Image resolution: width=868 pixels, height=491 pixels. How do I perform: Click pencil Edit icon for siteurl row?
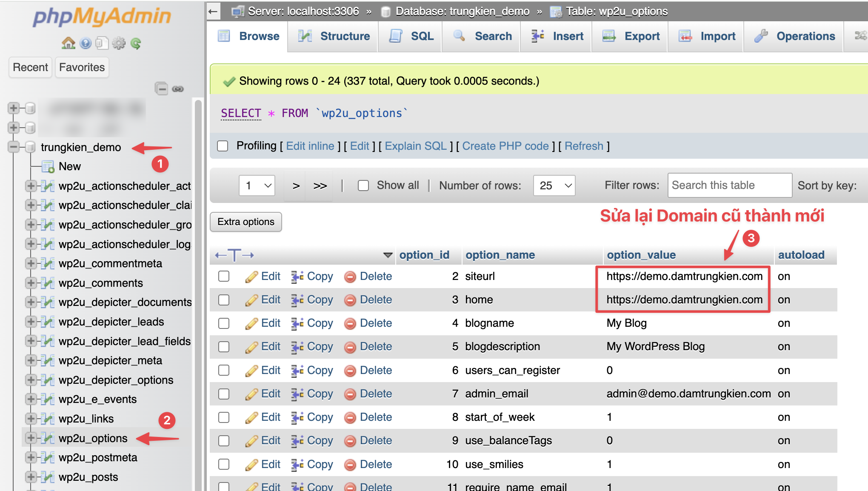tap(251, 277)
